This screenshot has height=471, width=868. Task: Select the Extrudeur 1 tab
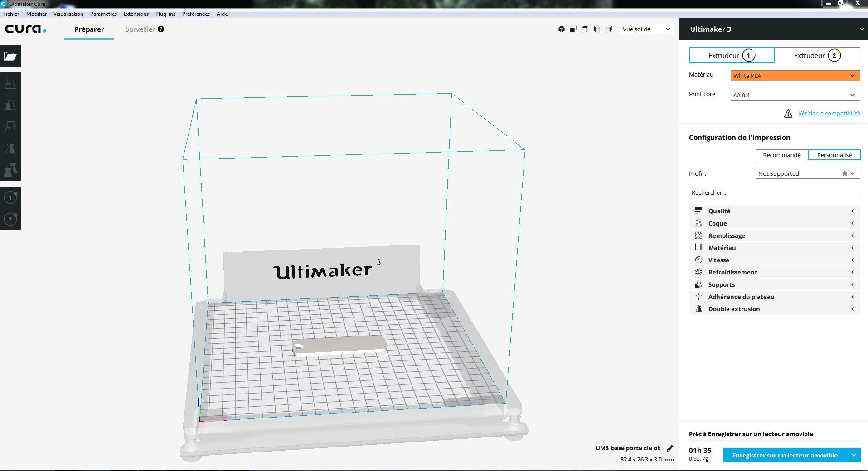[732, 55]
